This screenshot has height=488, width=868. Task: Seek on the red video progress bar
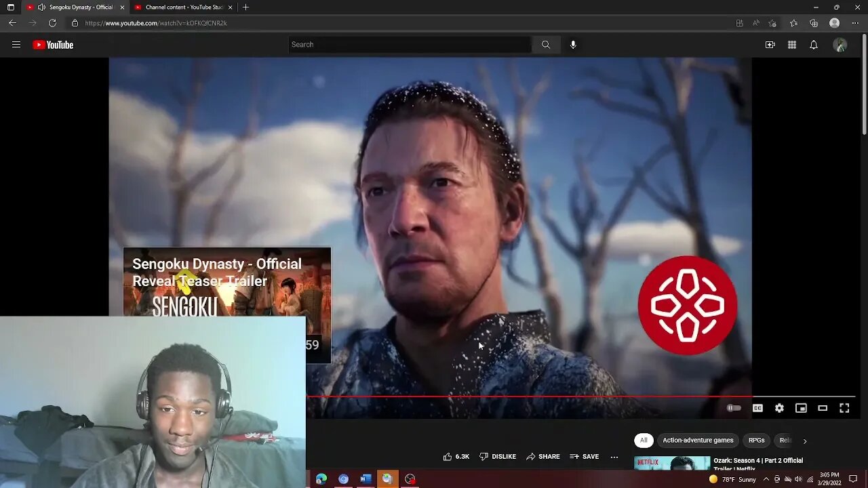529,396
